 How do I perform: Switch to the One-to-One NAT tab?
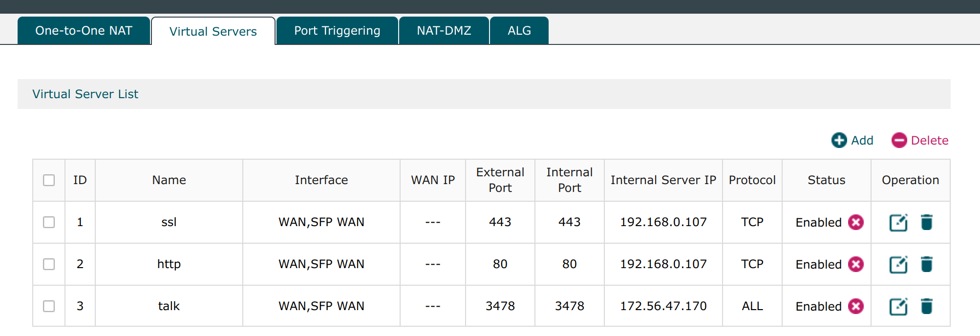point(84,31)
